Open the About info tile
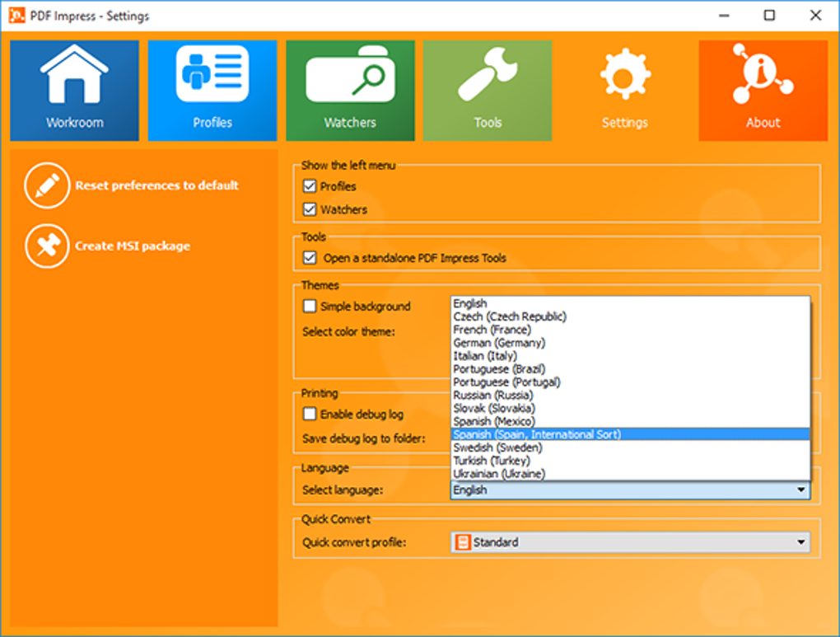This screenshot has height=637, width=840. [x=763, y=91]
